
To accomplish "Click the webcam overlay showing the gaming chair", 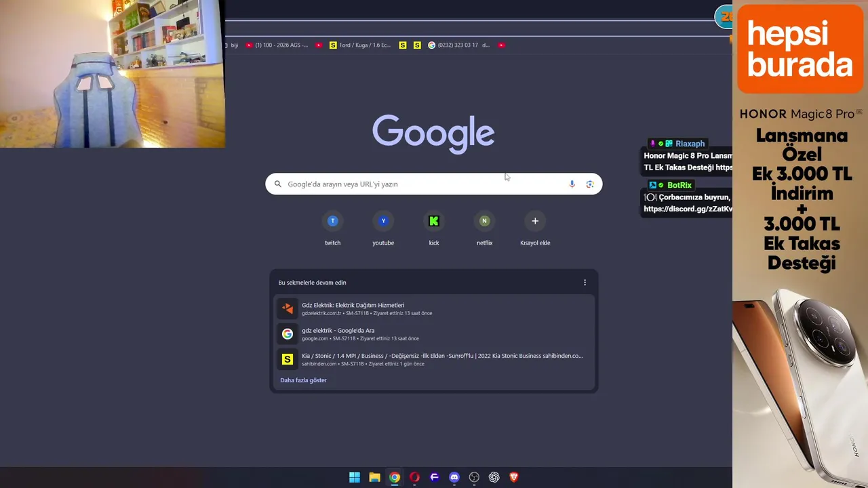I will click(112, 73).
